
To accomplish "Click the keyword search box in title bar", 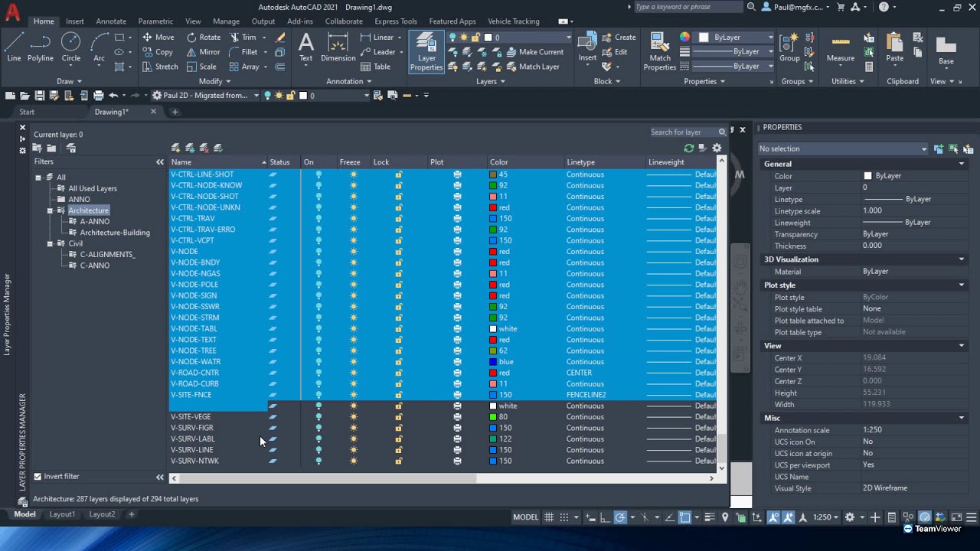I will (x=688, y=7).
